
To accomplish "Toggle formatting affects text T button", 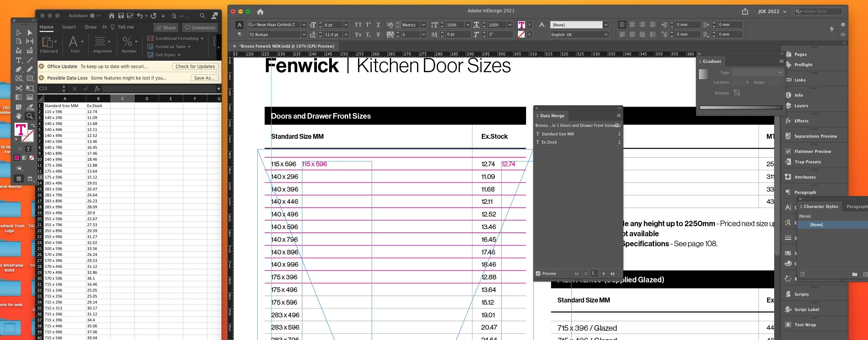I will (x=28, y=149).
